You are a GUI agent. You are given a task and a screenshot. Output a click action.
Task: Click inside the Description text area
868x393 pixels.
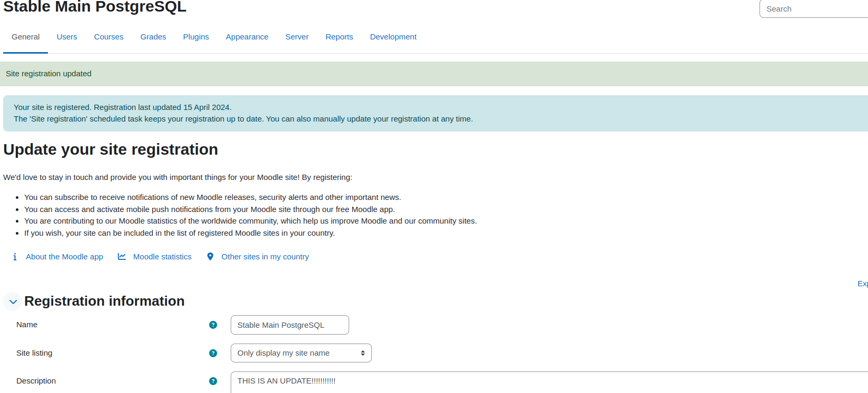tap(549, 382)
